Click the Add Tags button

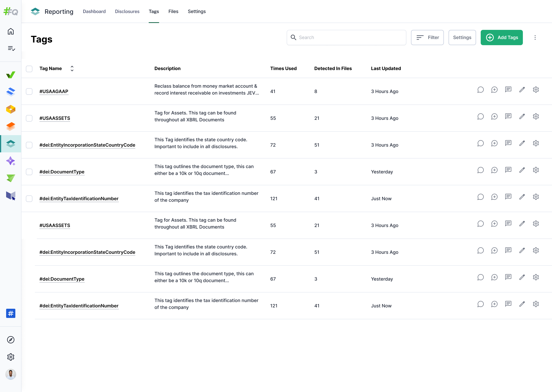click(x=501, y=37)
